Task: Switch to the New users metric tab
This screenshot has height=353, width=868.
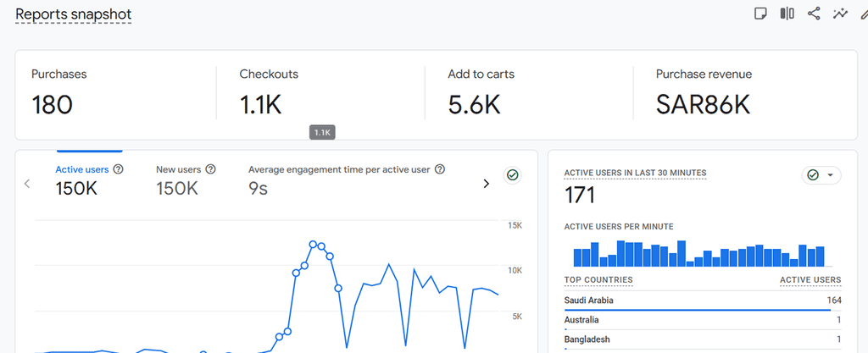Action: coord(186,179)
